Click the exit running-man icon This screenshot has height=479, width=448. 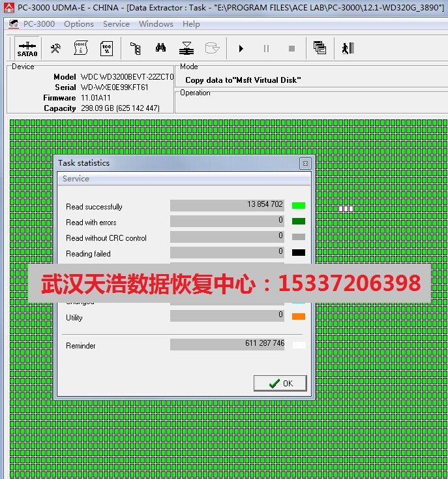click(x=348, y=48)
